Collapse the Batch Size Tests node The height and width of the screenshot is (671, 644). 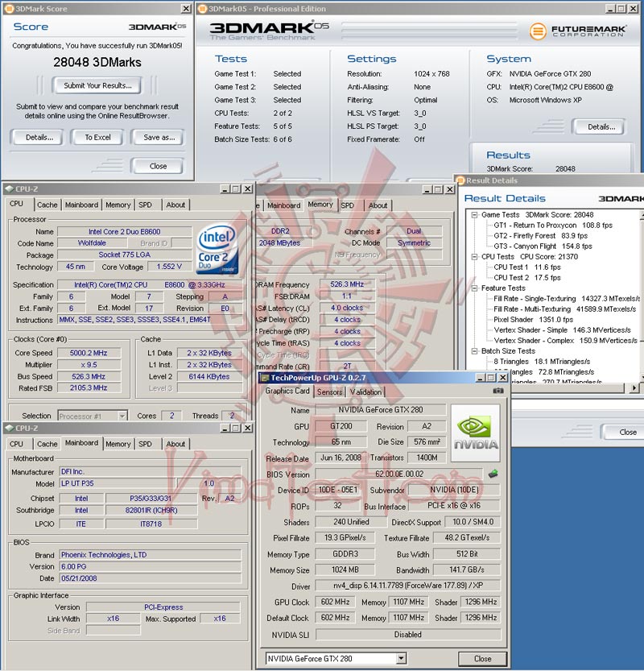point(474,351)
